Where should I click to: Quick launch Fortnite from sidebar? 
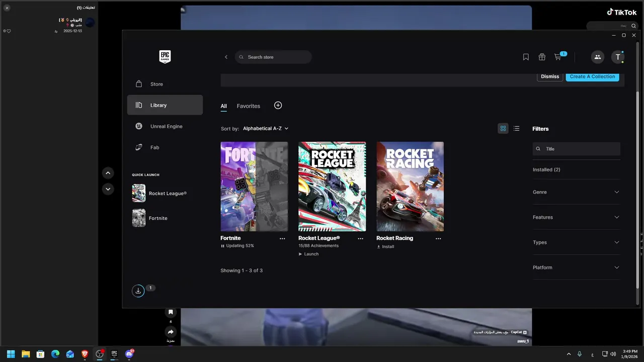(x=150, y=218)
